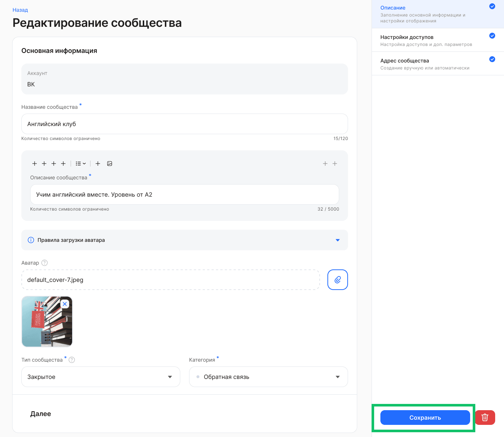Viewport: 504px width, 437px height.
Task: Click the Назад link at the top
Action: click(x=20, y=10)
